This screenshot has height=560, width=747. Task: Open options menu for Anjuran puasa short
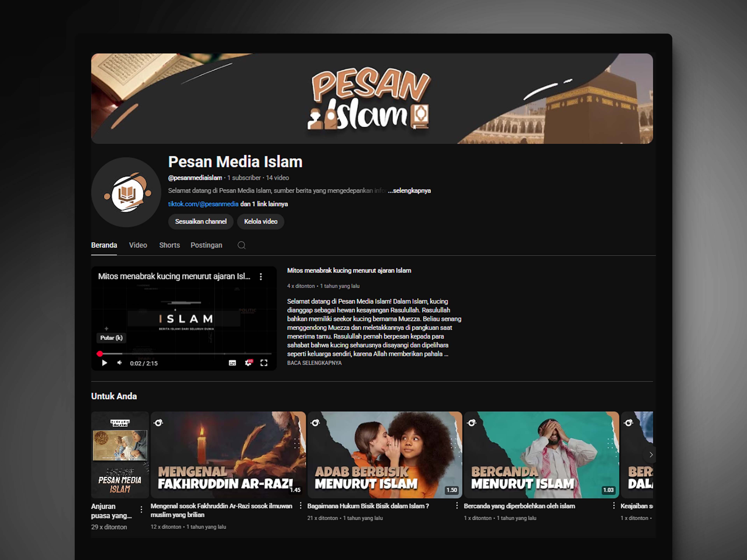[141, 509]
